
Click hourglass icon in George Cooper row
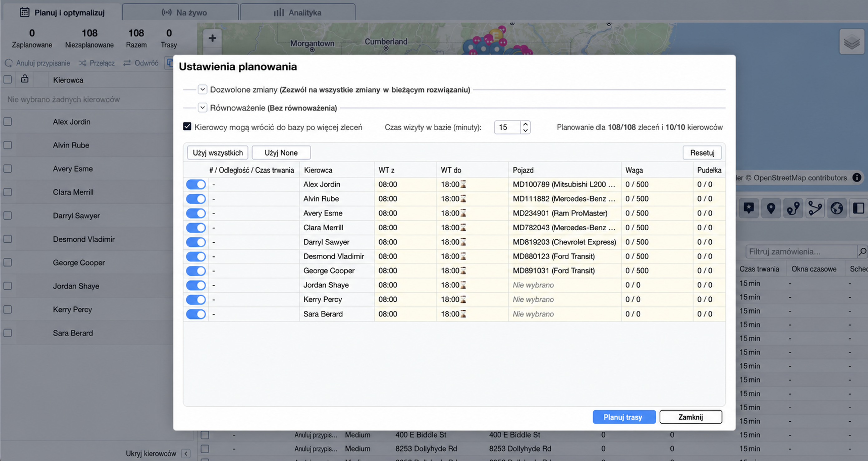click(463, 270)
